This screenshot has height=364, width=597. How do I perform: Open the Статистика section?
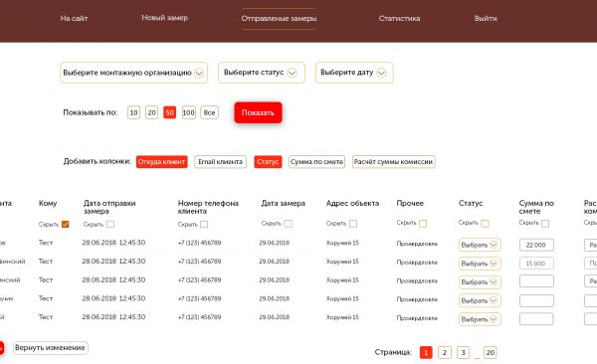(399, 18)
